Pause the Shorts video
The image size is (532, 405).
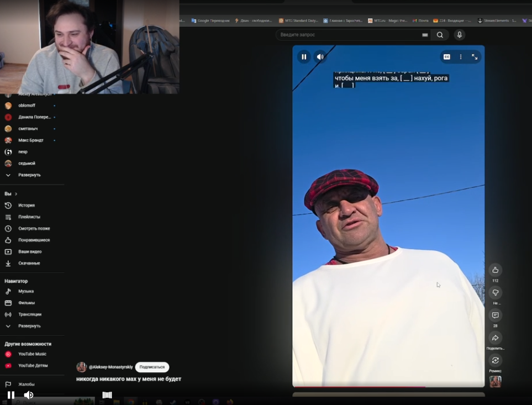304,57
